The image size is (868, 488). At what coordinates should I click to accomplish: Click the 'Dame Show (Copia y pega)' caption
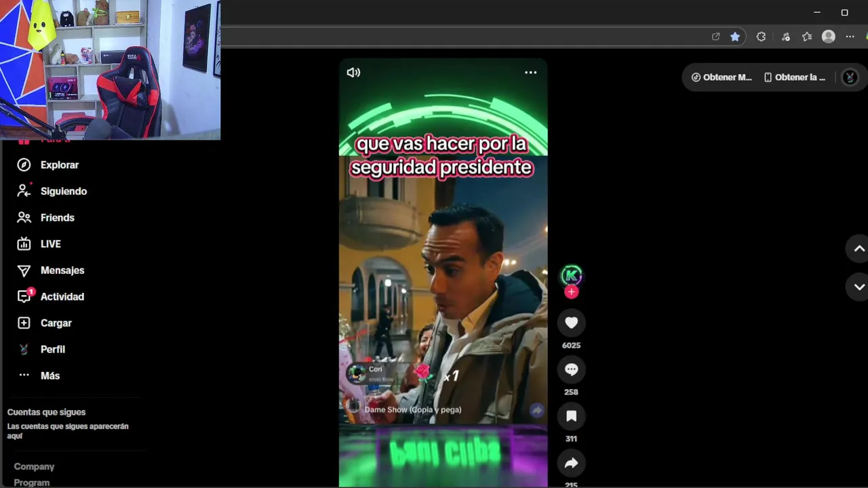click(x=413, y=409)
